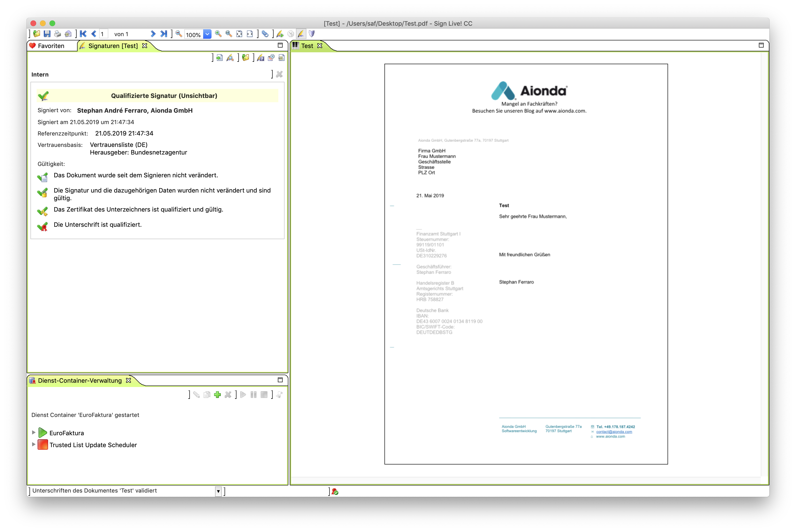Jump to the first page
796x532 pixels.
point(83,34)
